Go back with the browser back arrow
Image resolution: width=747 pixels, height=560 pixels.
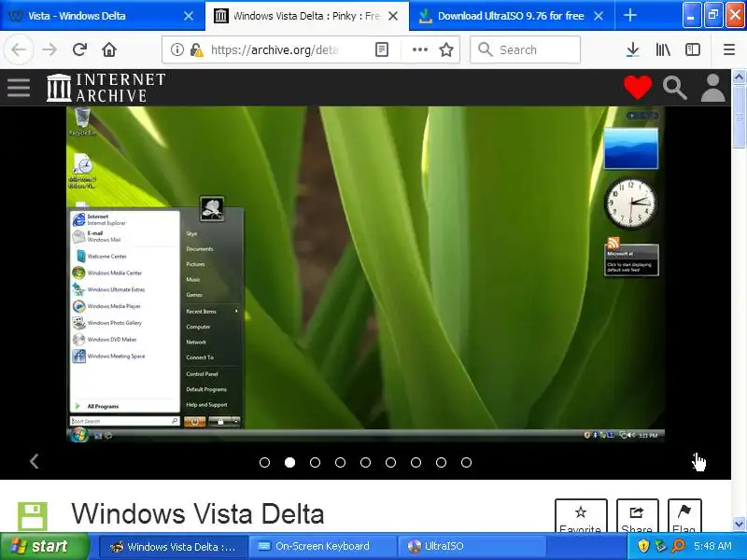click(x=19, y=49)
